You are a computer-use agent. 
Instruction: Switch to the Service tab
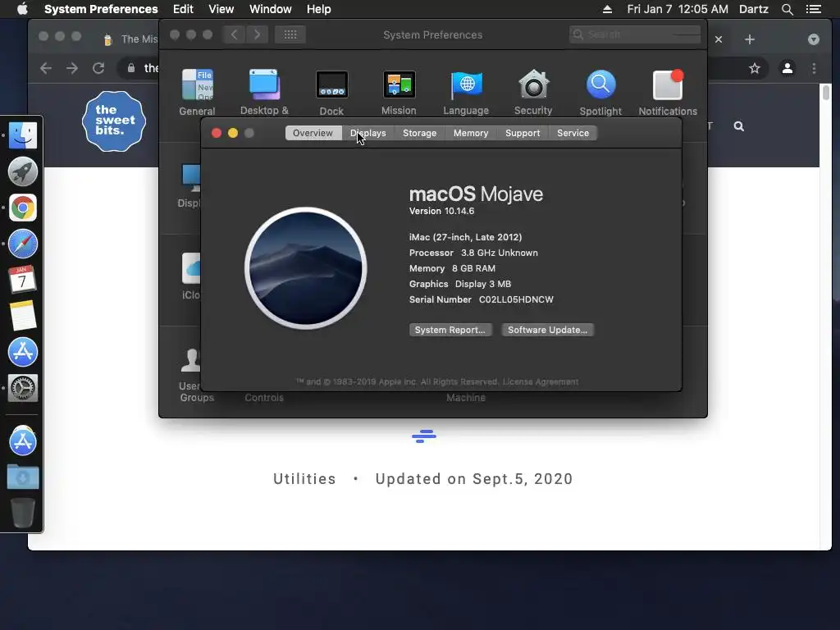coord(573,133)
